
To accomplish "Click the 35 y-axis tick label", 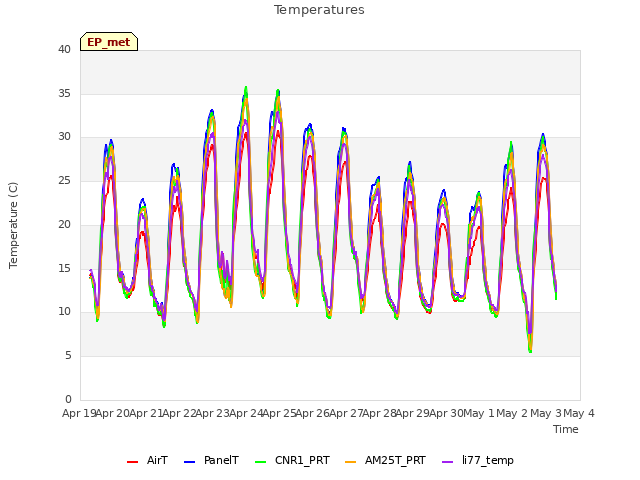I will [64, 93].
